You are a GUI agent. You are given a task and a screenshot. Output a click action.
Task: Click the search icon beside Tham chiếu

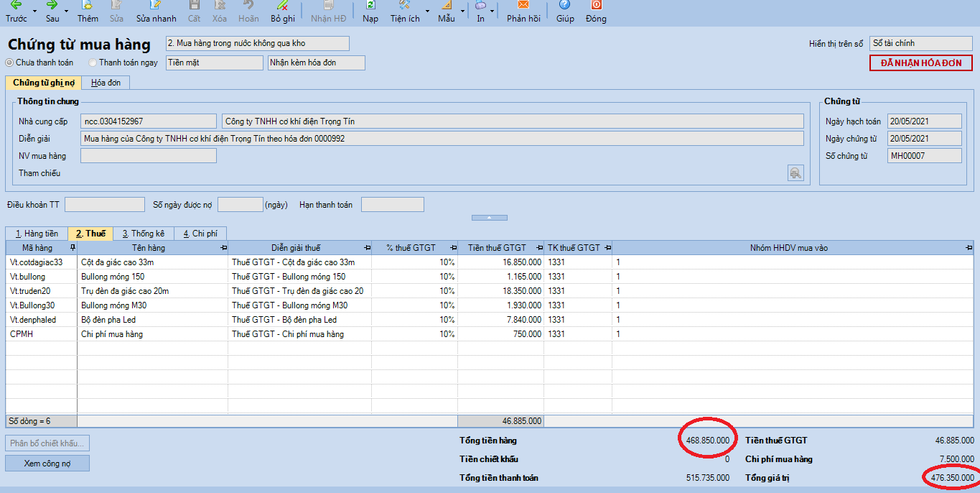click(795, 172)
